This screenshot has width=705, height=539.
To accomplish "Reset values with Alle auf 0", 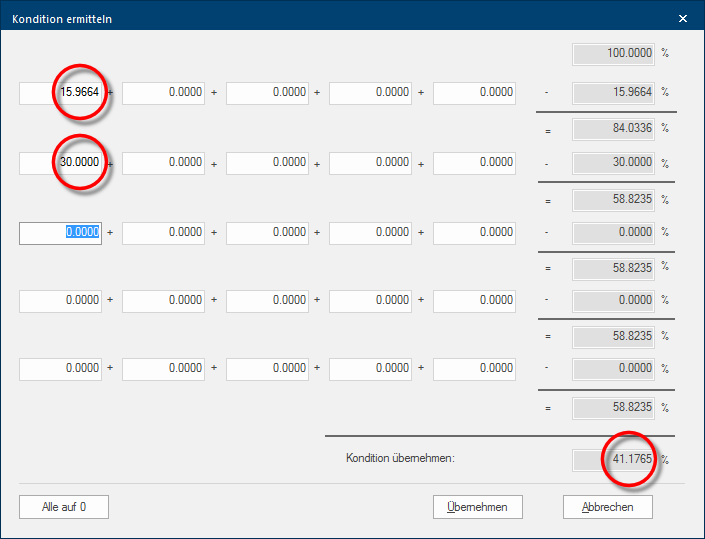I will click(63, 507).
